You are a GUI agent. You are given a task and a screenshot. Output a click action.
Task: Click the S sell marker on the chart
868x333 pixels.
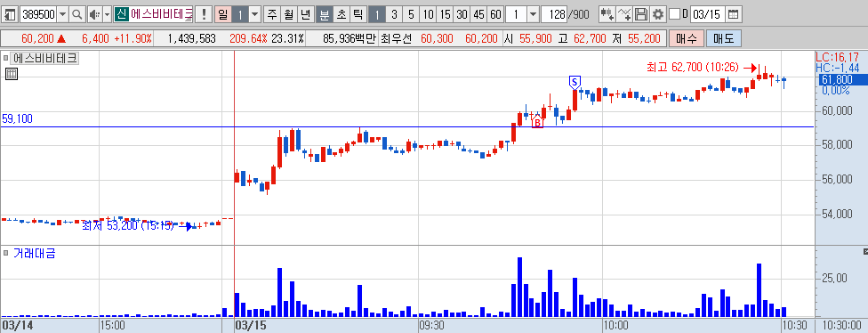pos(574,83)
